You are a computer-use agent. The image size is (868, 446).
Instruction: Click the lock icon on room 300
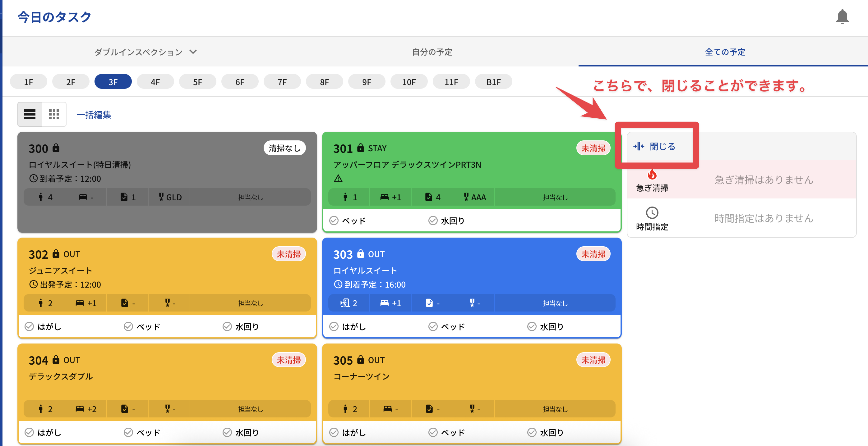56,148
